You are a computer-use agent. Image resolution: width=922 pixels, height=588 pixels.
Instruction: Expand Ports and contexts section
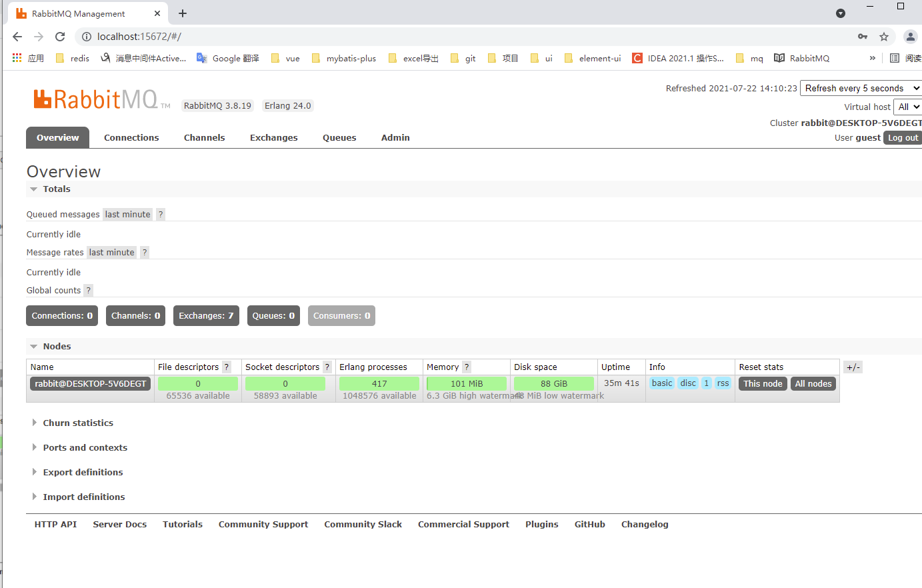tap(79, 447)
